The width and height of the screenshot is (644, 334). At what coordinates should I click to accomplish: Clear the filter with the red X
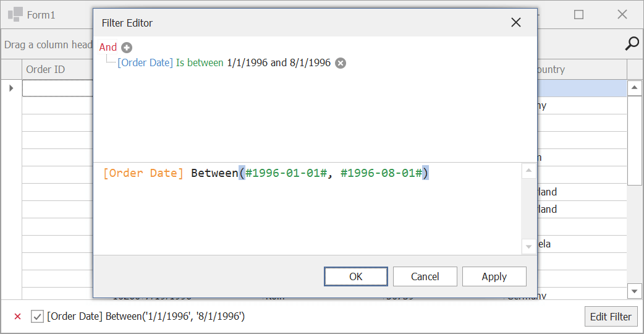[18, 316]
